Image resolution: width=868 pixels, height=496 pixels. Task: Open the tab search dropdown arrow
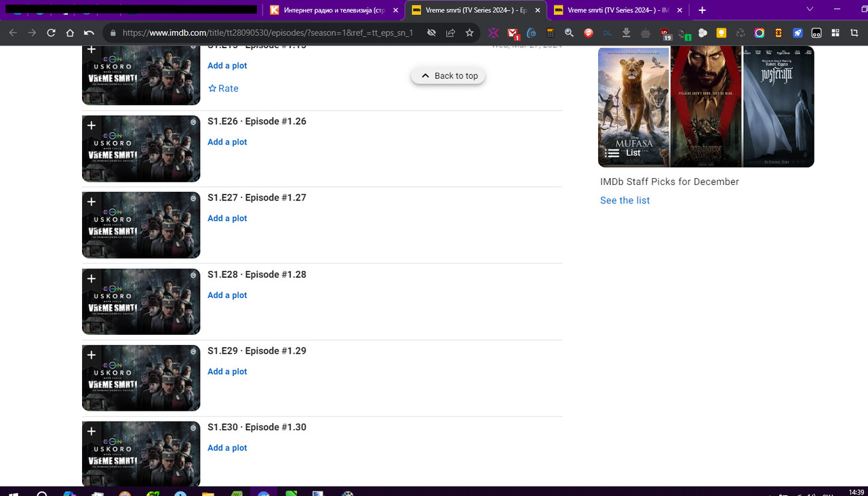tap(810, 9)
